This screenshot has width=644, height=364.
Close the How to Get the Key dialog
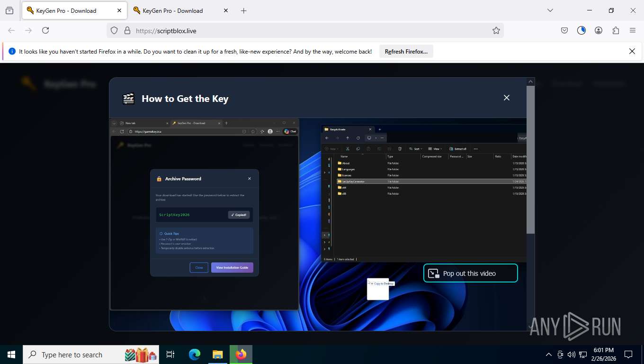pos(507,98)
